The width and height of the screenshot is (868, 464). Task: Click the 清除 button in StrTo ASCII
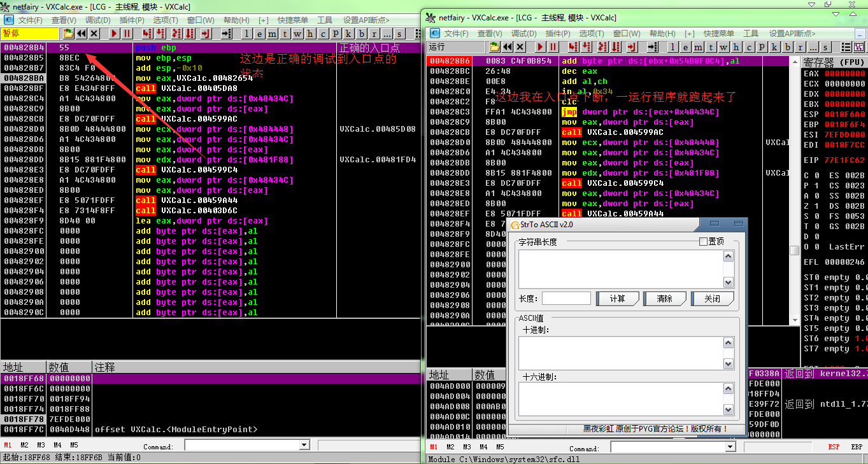665,299
